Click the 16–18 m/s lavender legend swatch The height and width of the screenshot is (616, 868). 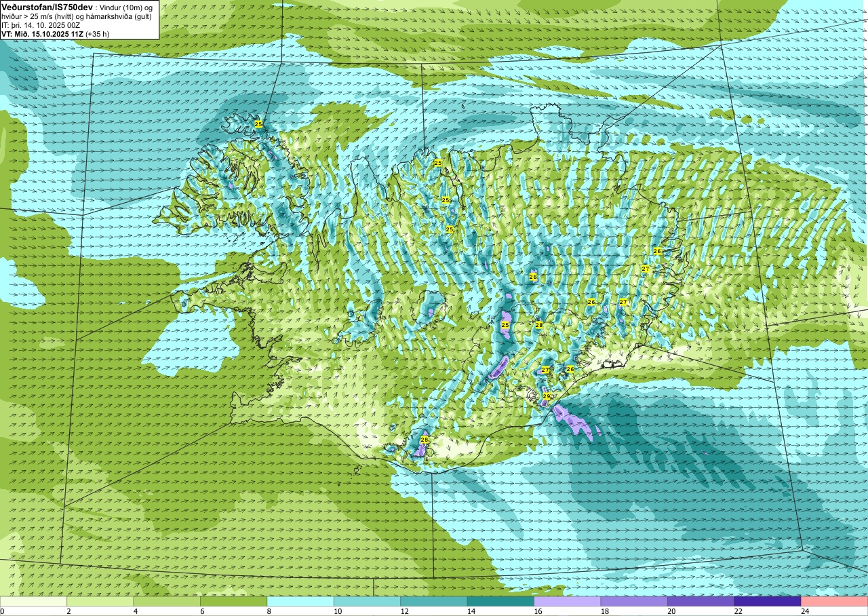[568, 601]
